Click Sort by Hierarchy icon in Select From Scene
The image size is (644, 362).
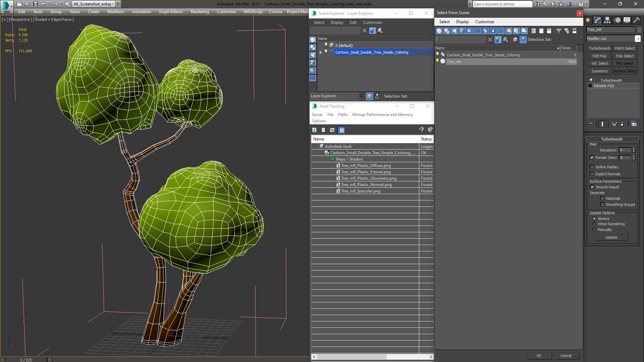pyautogui.click(x=523, y=40)
